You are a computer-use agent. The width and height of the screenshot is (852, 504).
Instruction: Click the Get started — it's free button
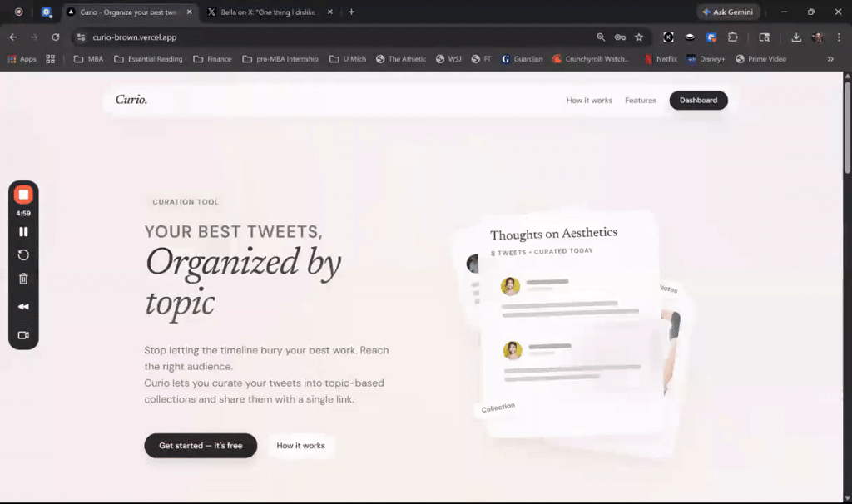(x=200, y=446)
